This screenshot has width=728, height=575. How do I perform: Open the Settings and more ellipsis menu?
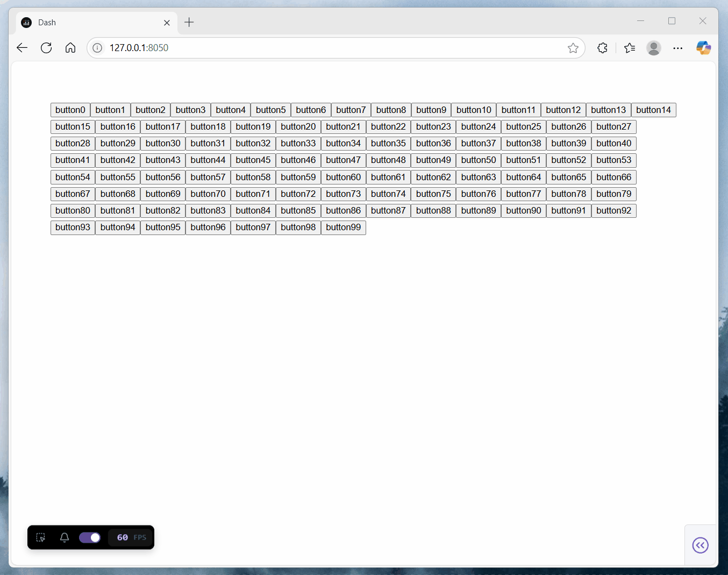(678, 48)
